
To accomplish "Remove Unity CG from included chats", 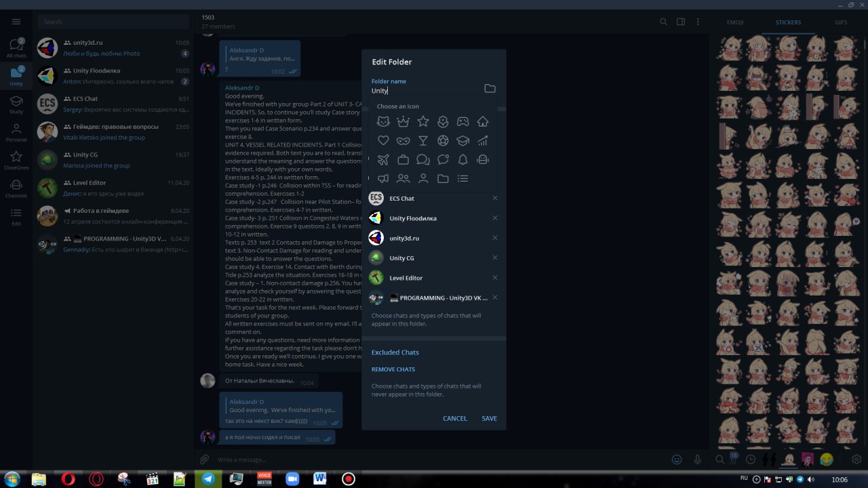I will [x=495, y=258].
